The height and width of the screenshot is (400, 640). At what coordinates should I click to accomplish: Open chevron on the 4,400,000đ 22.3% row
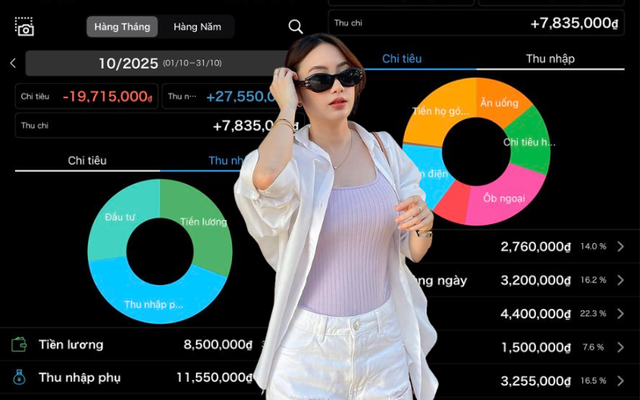[x=620, y=313]
